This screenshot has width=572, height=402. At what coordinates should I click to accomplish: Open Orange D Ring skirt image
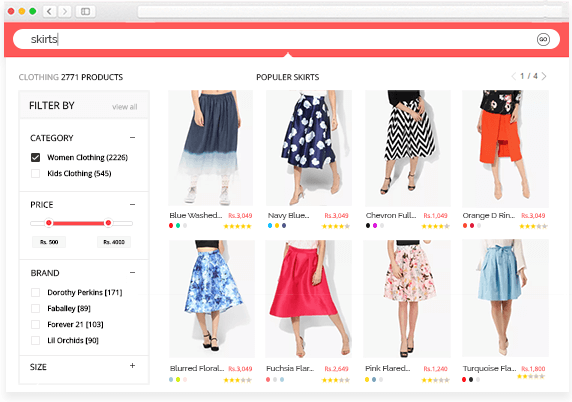[505, 149]
